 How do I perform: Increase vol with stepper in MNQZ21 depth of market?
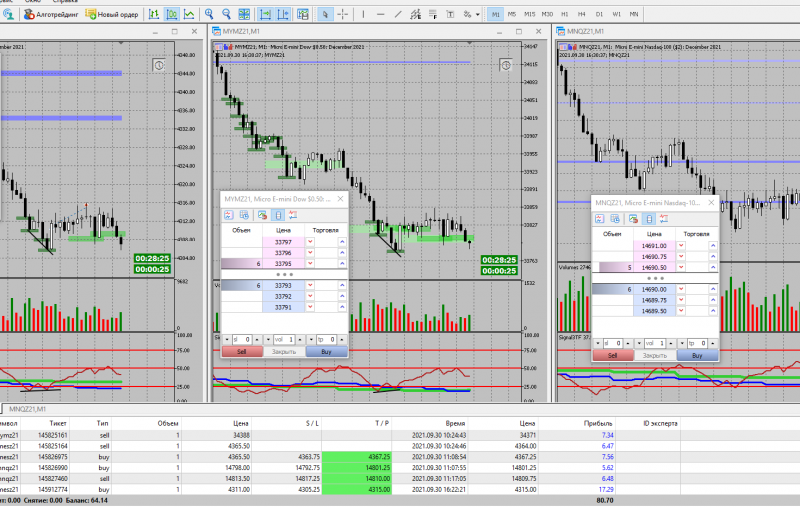pyautogui.click(x=671, y=343)
